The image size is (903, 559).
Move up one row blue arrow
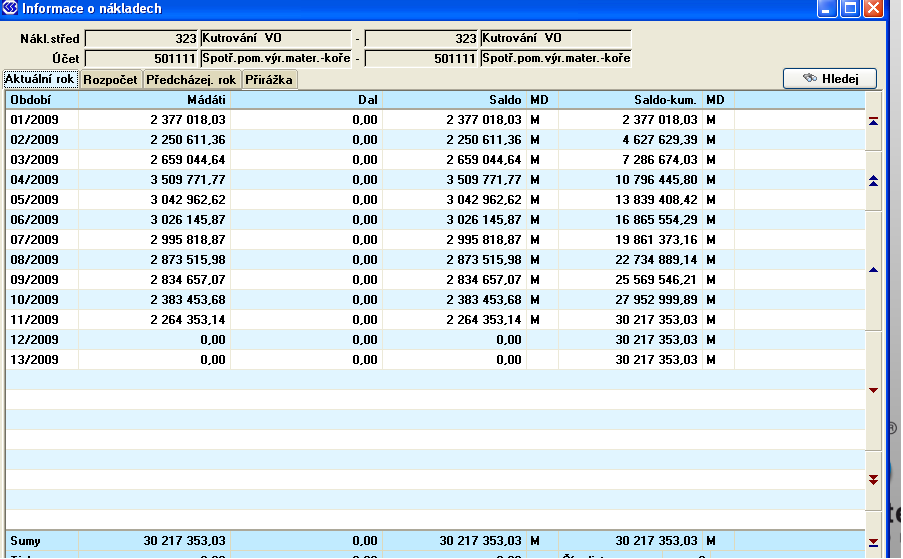coord(873,270)
